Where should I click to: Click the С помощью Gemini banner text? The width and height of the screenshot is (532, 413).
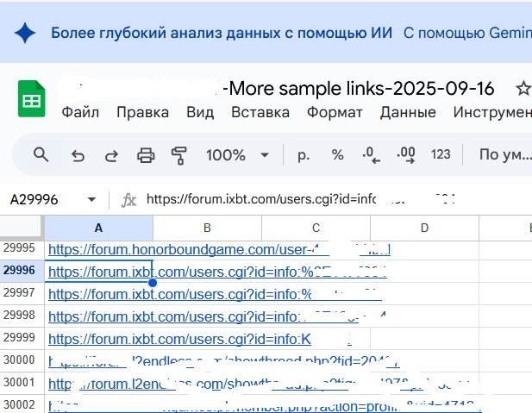467,33
